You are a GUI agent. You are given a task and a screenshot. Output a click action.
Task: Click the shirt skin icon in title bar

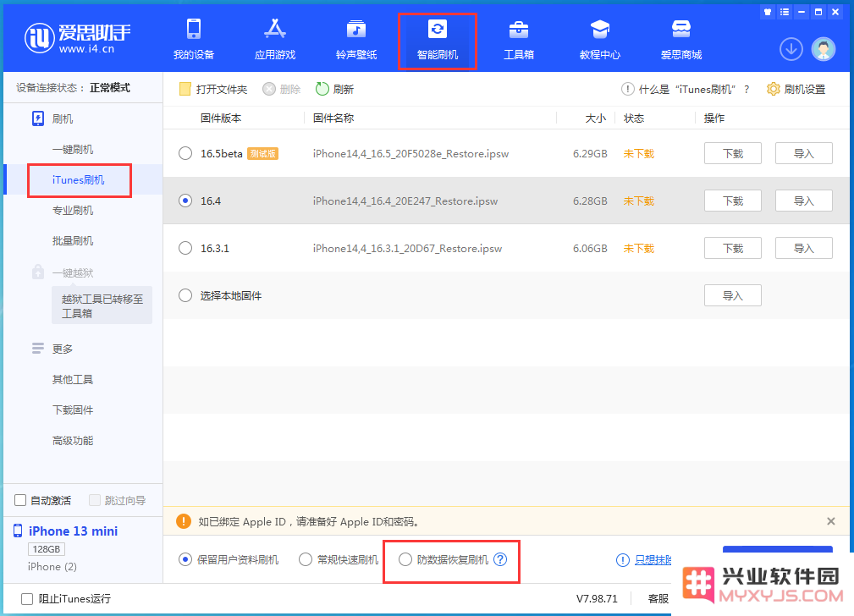point(768,12)
